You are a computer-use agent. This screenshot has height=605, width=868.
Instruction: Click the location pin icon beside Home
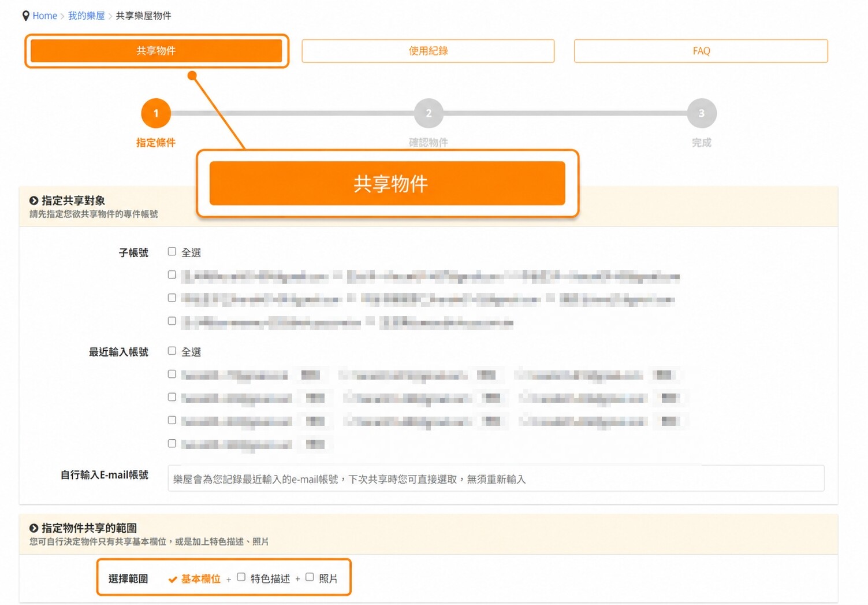coord(25,16)
